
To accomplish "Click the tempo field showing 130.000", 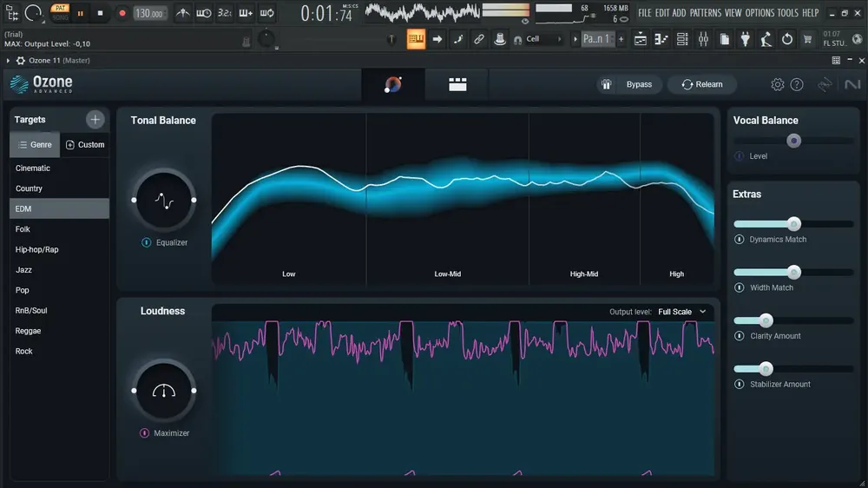I will [149, 13].
